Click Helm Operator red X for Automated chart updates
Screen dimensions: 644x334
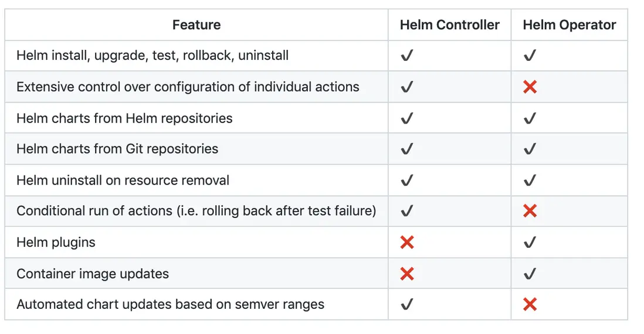pos(530,305)
